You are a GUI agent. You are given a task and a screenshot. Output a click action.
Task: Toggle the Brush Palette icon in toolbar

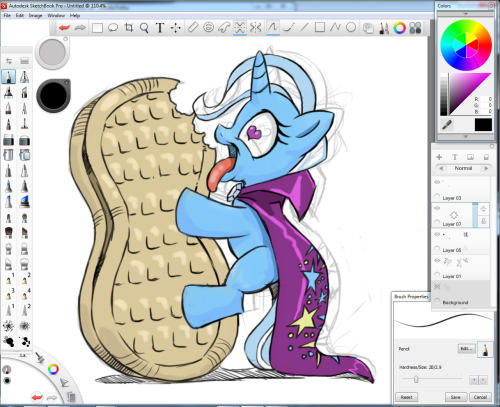[x=384, y=28]
